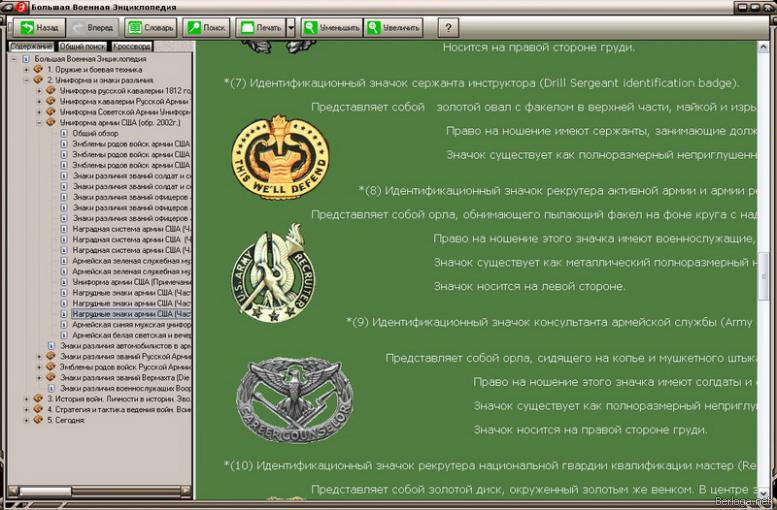The width and height of the screenshot is (777, 510).
Task: Click the content pane scroll-up arrow
Action: point(763,47)
